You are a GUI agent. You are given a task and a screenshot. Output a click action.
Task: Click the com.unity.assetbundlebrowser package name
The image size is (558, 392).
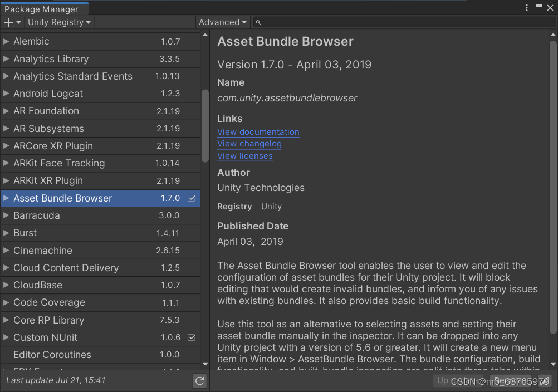287,98
